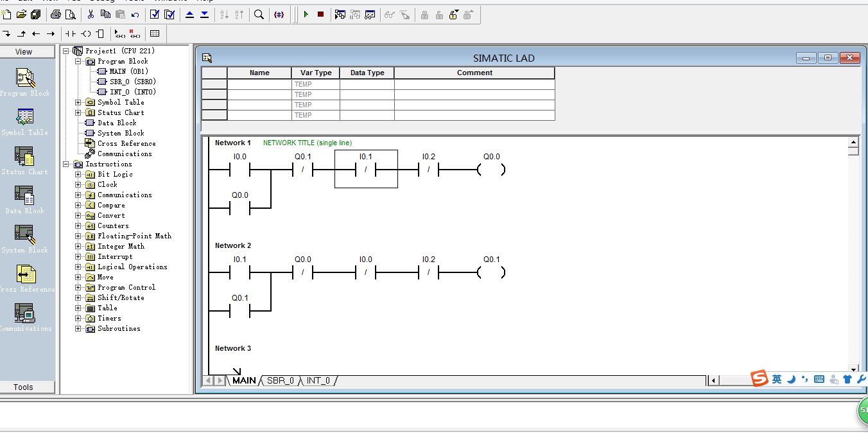The image size is (868, 433).
Task: Click the yellow unlock padlock icon
Action: pyautogui.click(x=454, y=14)
